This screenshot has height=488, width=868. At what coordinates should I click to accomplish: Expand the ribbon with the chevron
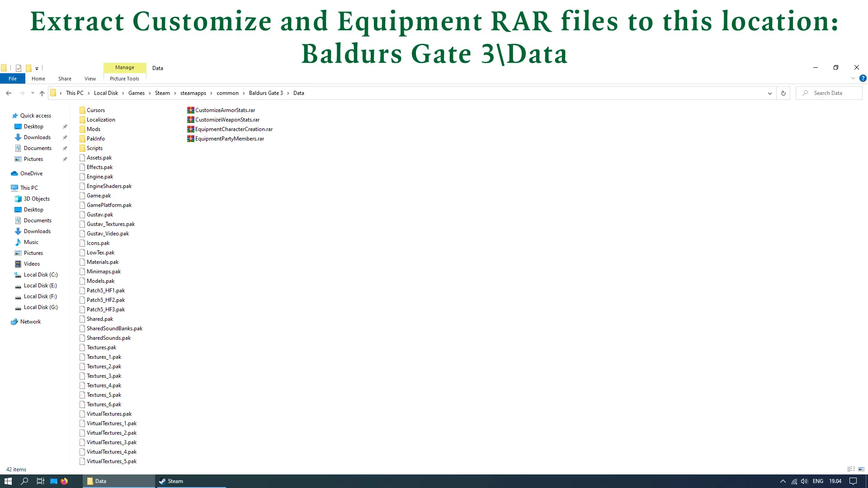853,78
